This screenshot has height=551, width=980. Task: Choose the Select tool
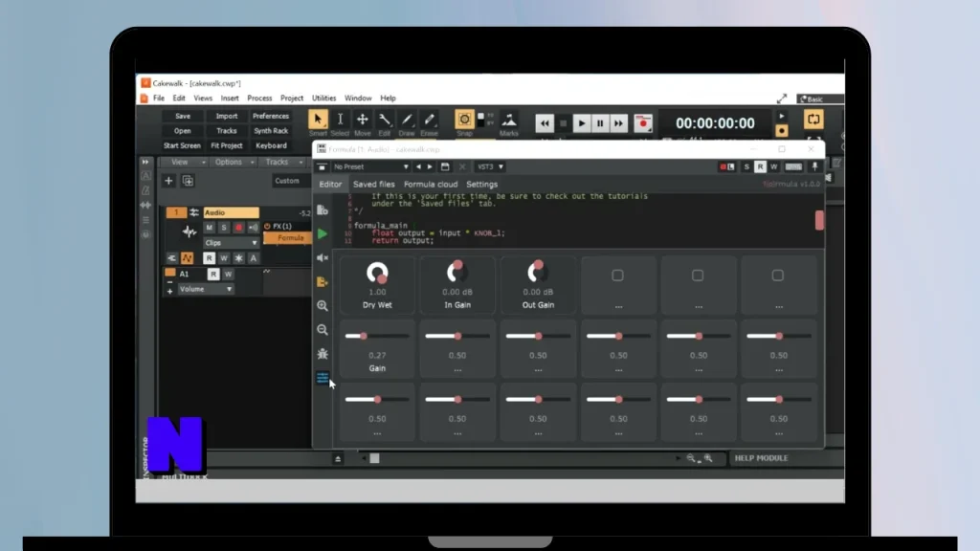[x=340, y=120]
